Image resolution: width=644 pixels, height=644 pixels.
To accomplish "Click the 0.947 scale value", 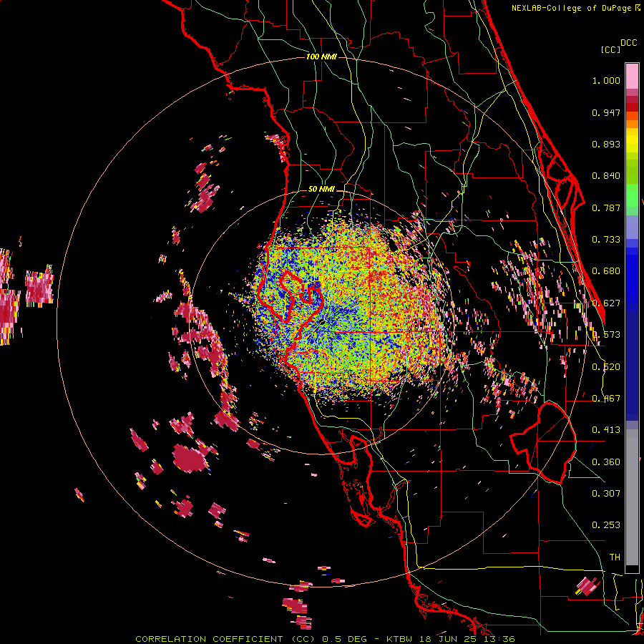I will (x=606, y=112).
